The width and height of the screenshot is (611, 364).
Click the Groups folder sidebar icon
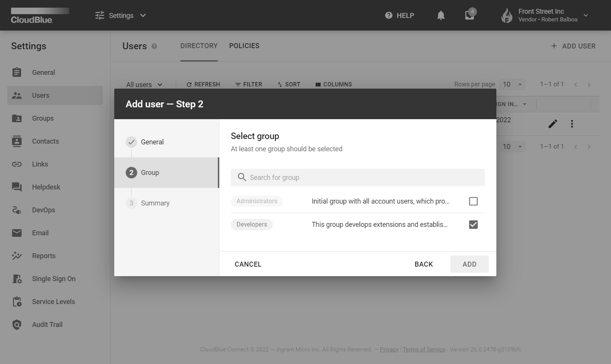(x=17, y=118)
